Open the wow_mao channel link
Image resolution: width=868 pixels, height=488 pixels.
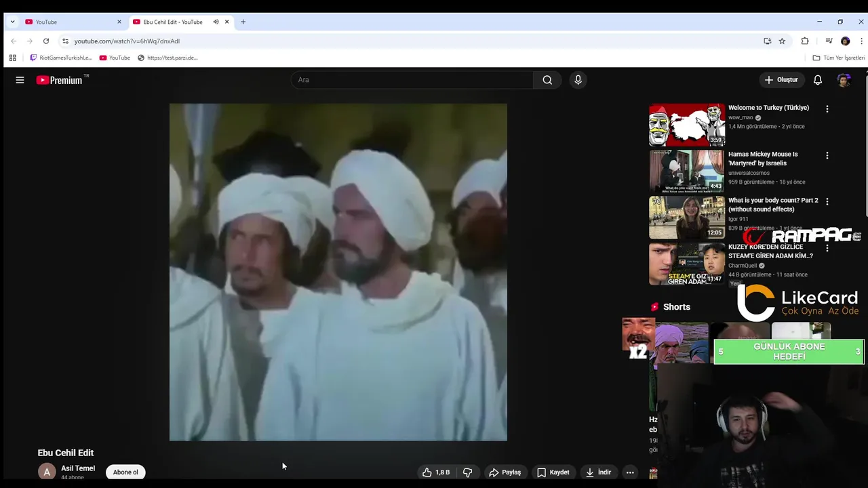(x=741, y=117)
